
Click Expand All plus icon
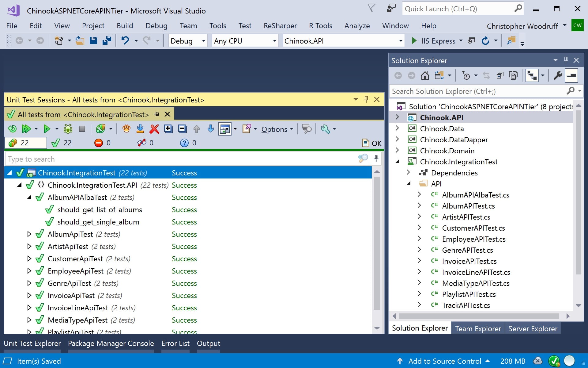(168, 129)
